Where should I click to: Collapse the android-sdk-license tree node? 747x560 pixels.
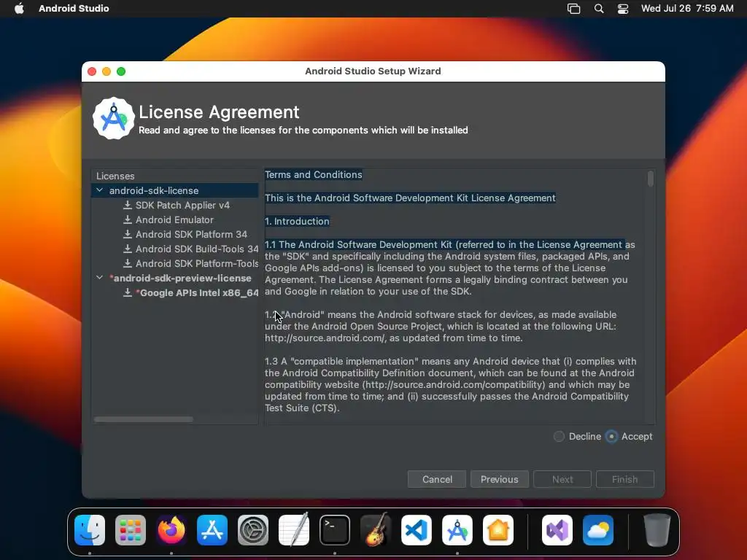[99, 190]
